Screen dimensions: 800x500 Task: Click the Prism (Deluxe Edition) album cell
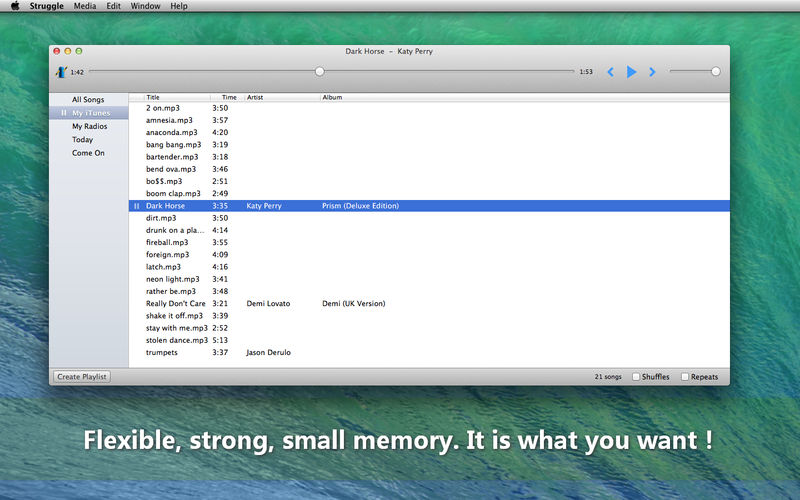tap(361, 206)
